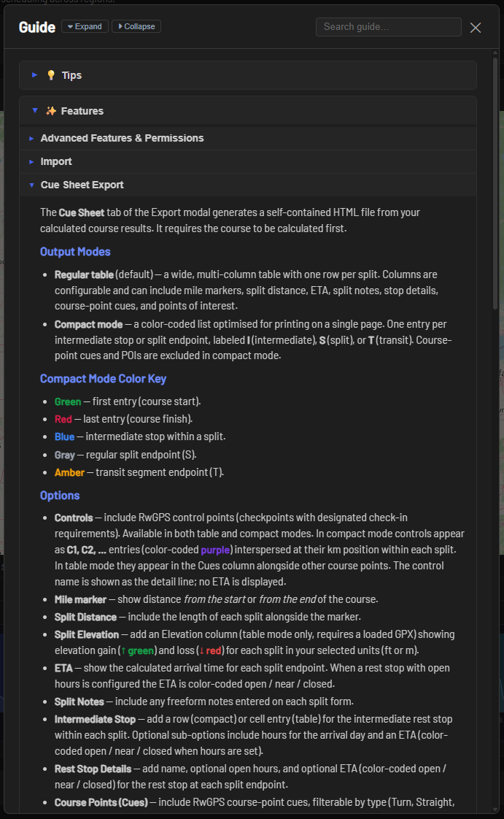The width and height of the screenshot is (504, 819).
Task: Expand the Tips section arrow
Action: coord(34,75)
